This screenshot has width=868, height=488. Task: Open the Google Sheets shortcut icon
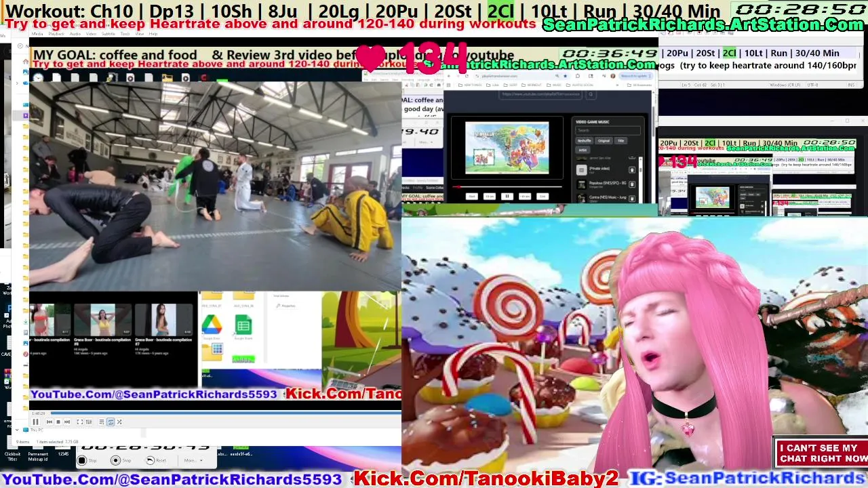tap(243, 326)
